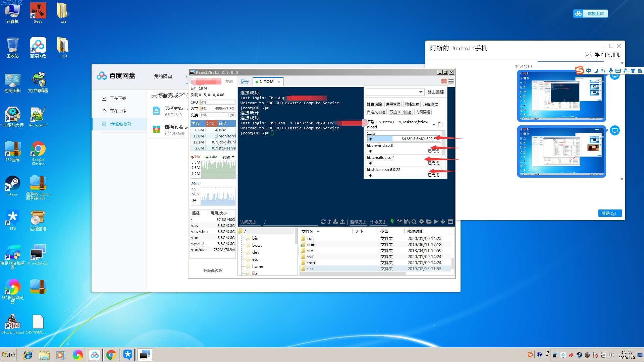Click the 升级高级版 link in FinalShell
Viewport: 644px width, 362px height.
coord(213,270)
